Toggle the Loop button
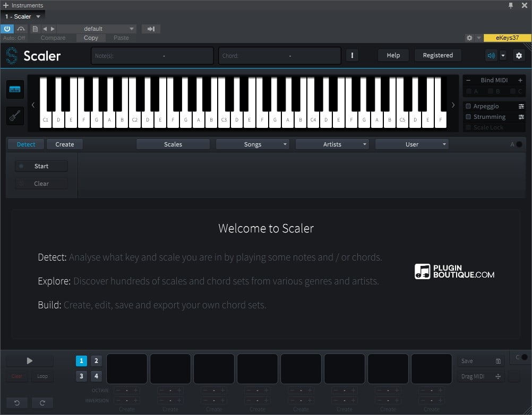Screen dimensions: 532x415 coord(42,376)
